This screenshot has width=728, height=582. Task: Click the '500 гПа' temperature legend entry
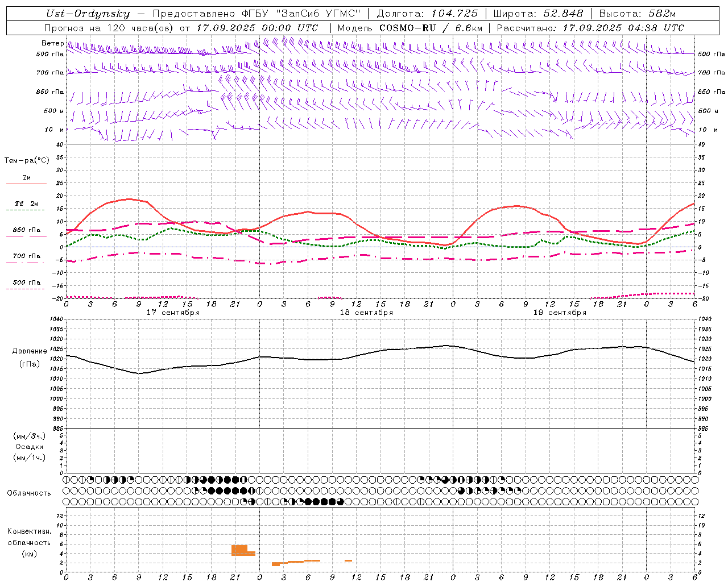[x=27, y=282]
